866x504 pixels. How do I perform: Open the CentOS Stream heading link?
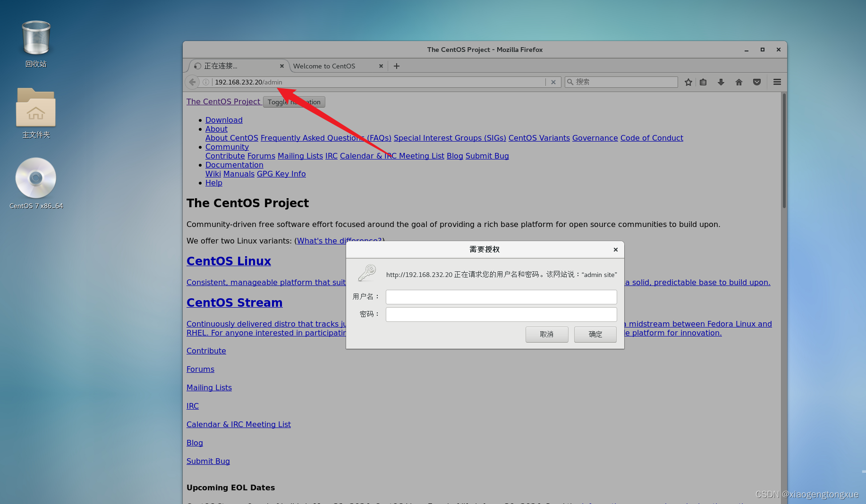(234, 302)
